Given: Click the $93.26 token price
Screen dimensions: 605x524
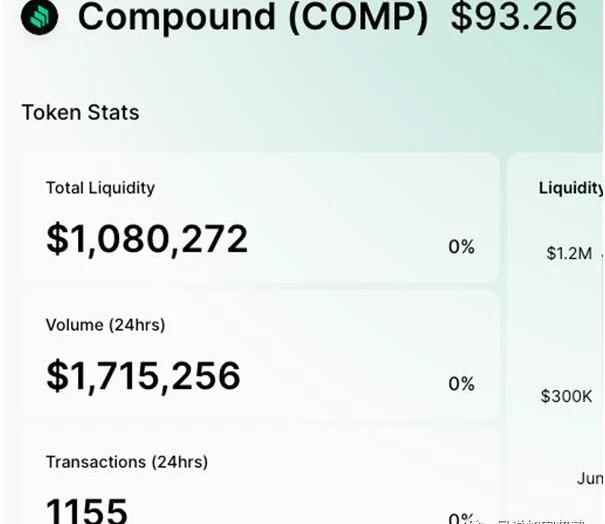Looking at the screenshot, I should (x=513, y=16).
